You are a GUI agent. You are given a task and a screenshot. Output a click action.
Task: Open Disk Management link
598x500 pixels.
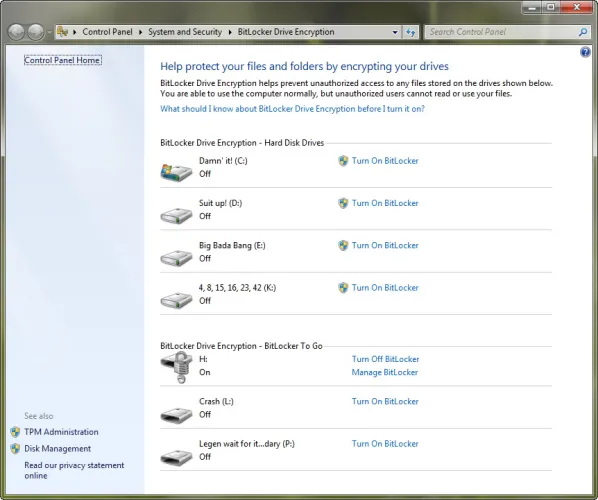58,449
